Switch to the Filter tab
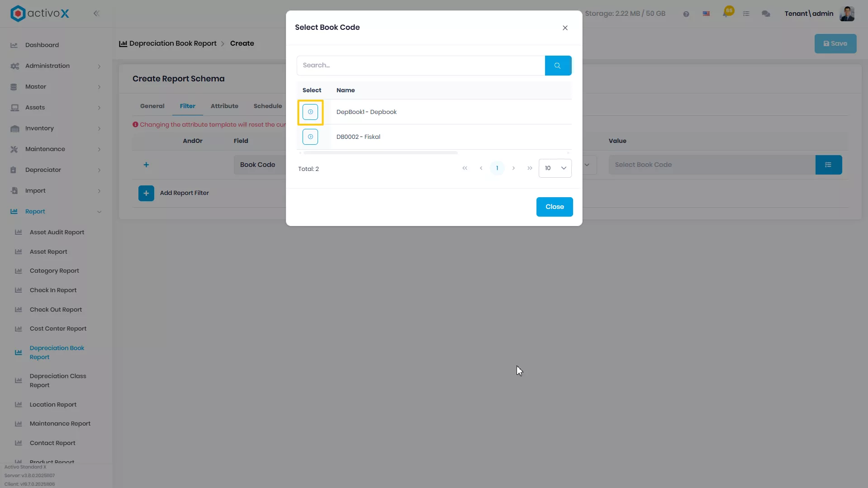The width and height of the screenshot is (868, 488). 188,106
